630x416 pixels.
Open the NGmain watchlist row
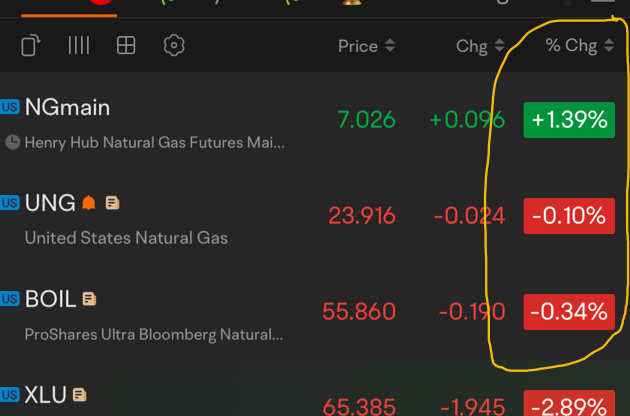[x=315, y=121]
